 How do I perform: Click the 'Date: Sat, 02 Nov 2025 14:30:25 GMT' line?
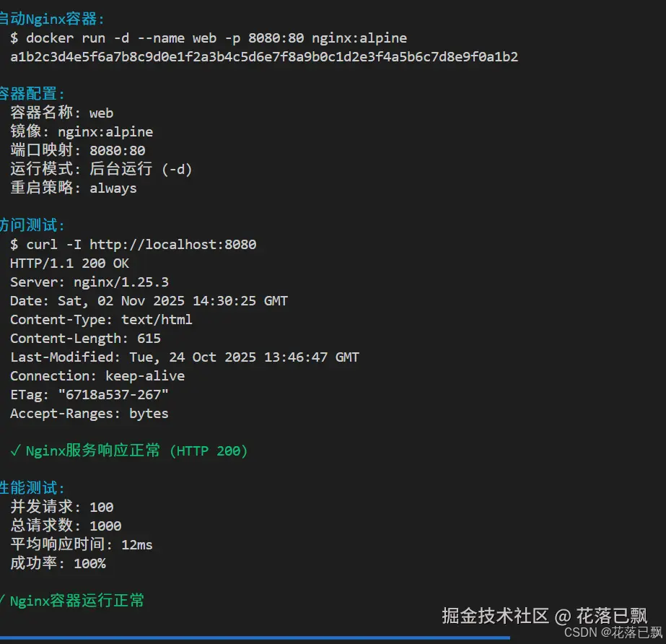[x=149, y=301]
